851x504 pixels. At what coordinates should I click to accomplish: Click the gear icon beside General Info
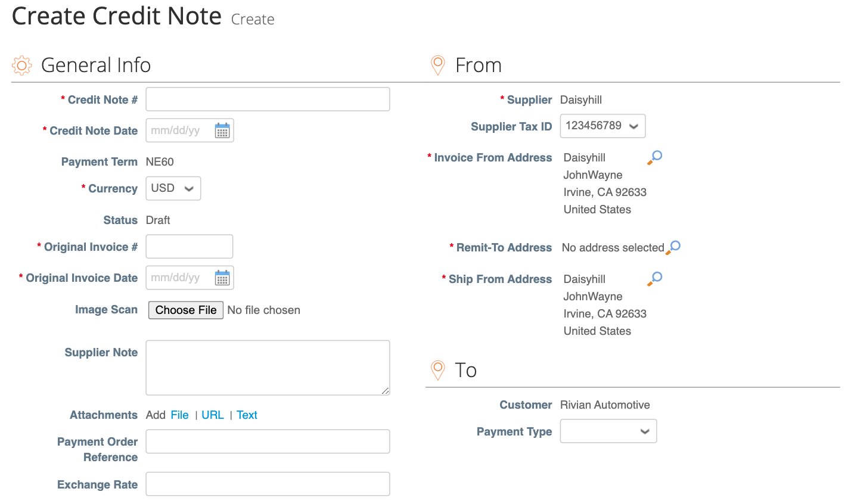(x=21, y=65)
